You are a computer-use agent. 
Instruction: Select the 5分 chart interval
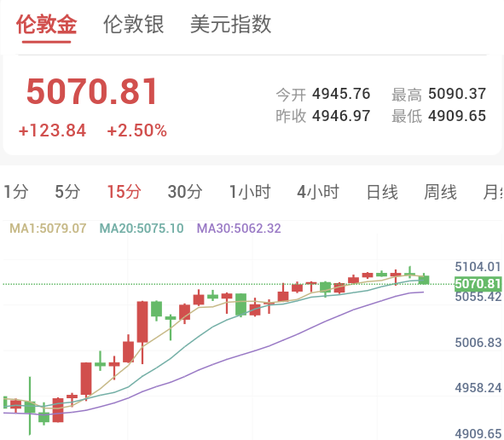(x=67, y=192)
